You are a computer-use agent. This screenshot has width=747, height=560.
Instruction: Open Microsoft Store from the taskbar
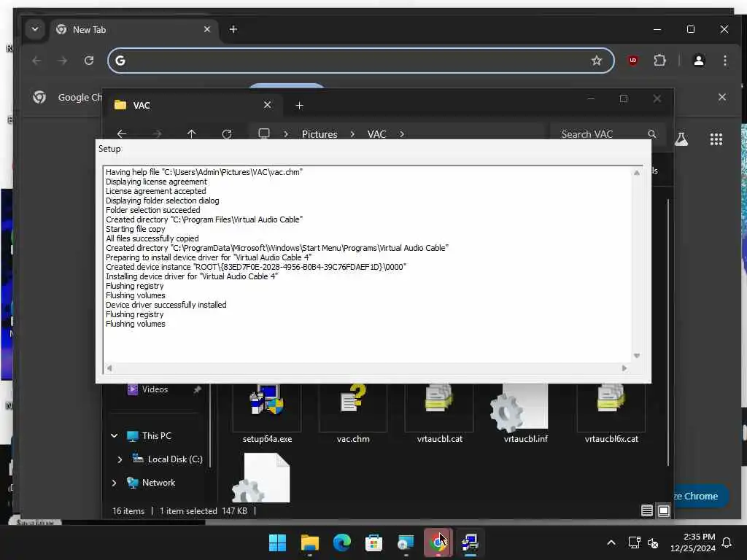click(373, 542)
